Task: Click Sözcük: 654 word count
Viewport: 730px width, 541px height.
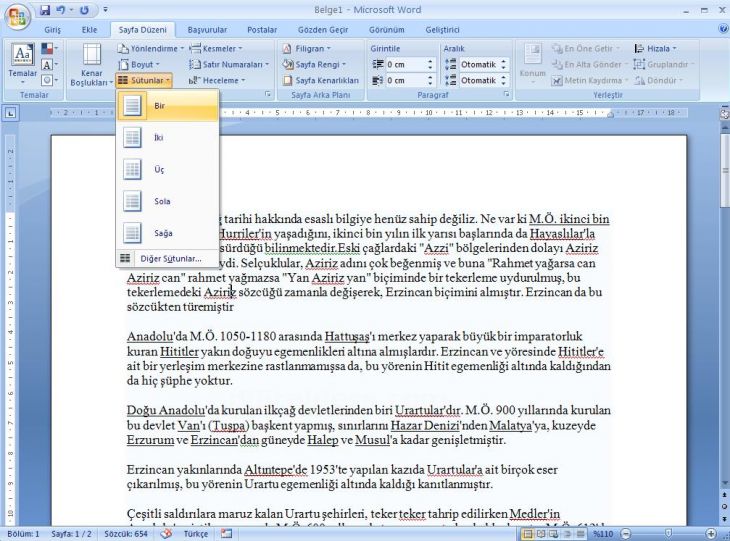Action: pos(125,534)
